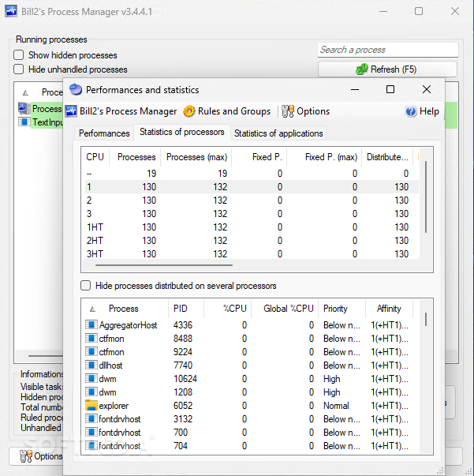Click the icon of fontdrvhost PID 700
This screenshot has width=474, height=476.
click(91, 432)
